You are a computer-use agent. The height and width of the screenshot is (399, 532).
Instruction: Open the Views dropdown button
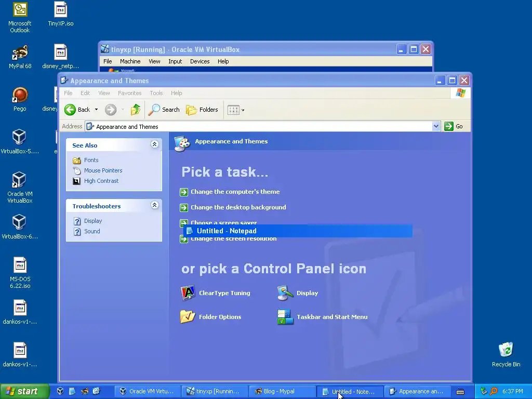click(x=236, y=110)
